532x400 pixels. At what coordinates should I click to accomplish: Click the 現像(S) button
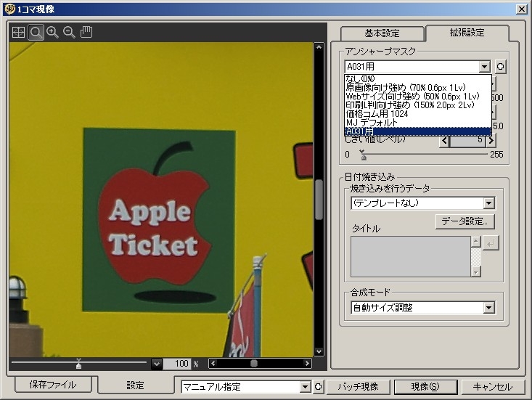(x=425, y=387)
